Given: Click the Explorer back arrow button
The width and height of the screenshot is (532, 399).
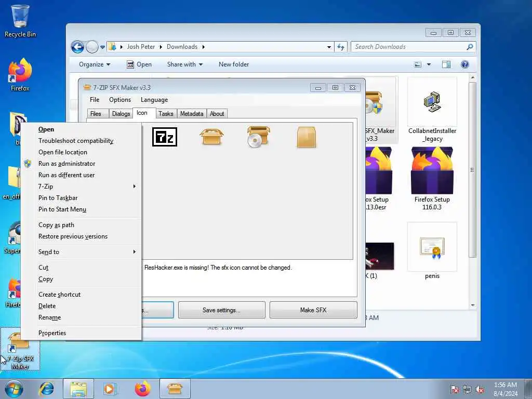Looking at the screenshot, I should click(77, 47).
